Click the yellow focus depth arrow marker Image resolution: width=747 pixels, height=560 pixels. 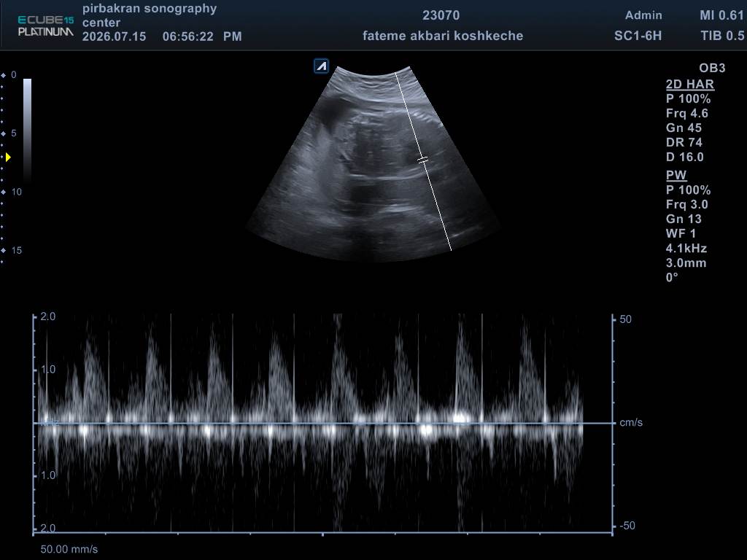click(x=8, y=157)
